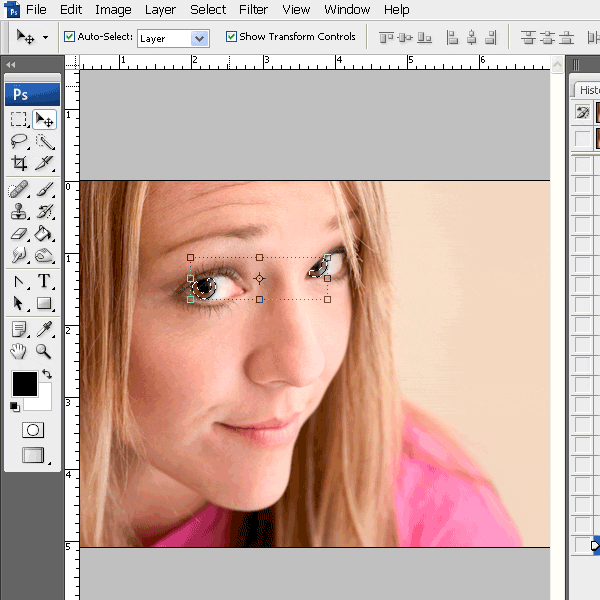Change the screen mode button
Screen dimensions: 600x600
[34, 455]
